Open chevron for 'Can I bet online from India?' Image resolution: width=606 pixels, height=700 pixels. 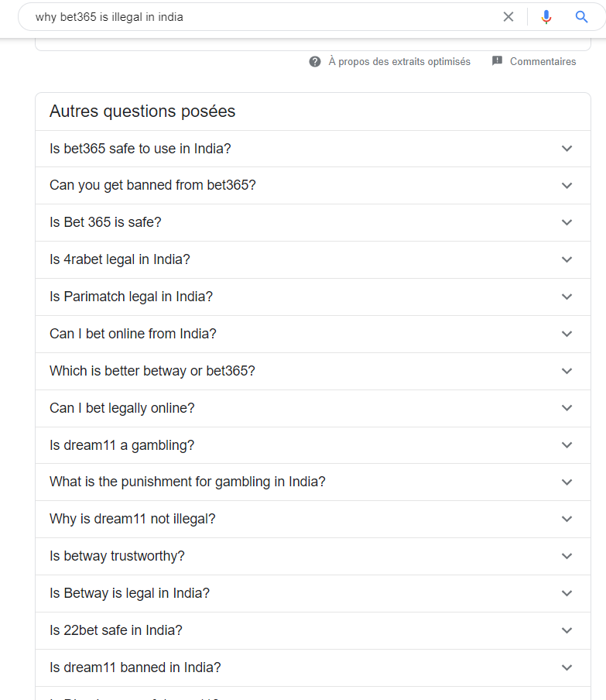[x=567, y=334]
